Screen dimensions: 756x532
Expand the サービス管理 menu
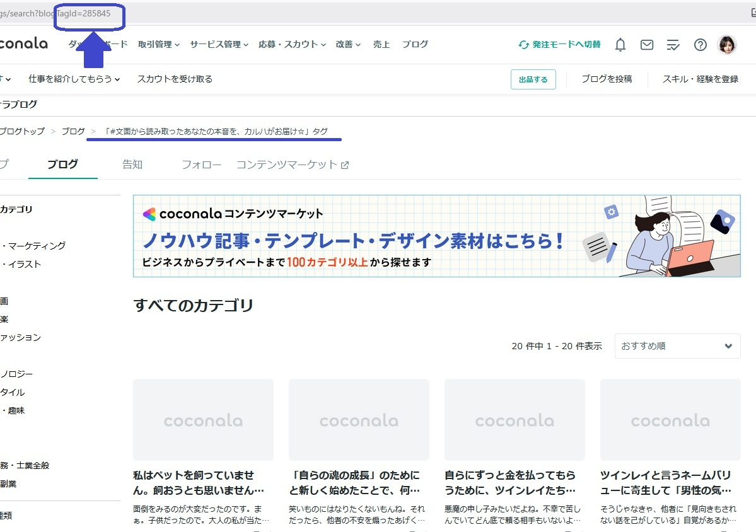(219, 44)
